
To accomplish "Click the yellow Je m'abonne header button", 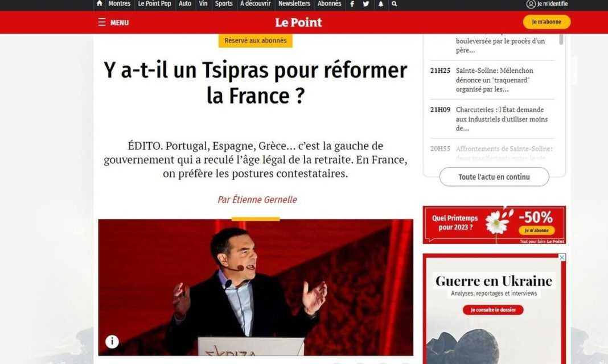I will tap(546, 22).
